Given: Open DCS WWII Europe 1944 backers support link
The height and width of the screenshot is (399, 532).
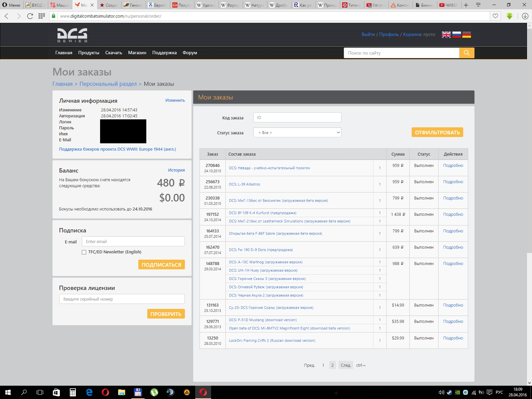Looking at the screenshot, I should [x=117, y=149].
